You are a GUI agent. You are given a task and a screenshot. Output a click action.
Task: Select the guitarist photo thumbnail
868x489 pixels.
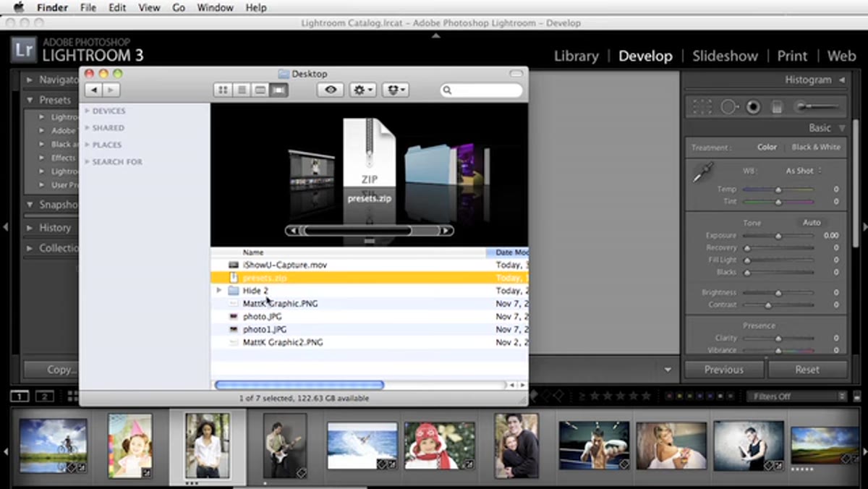pos(285,445)
